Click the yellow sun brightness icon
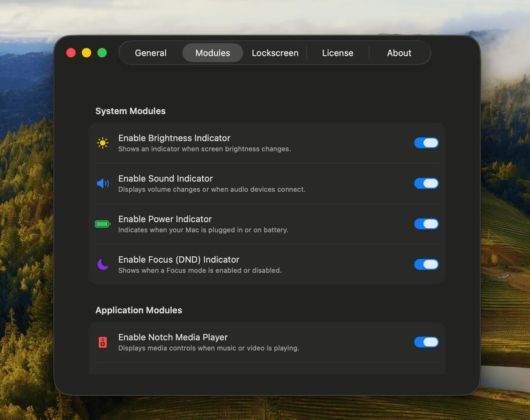 [102, 143]
